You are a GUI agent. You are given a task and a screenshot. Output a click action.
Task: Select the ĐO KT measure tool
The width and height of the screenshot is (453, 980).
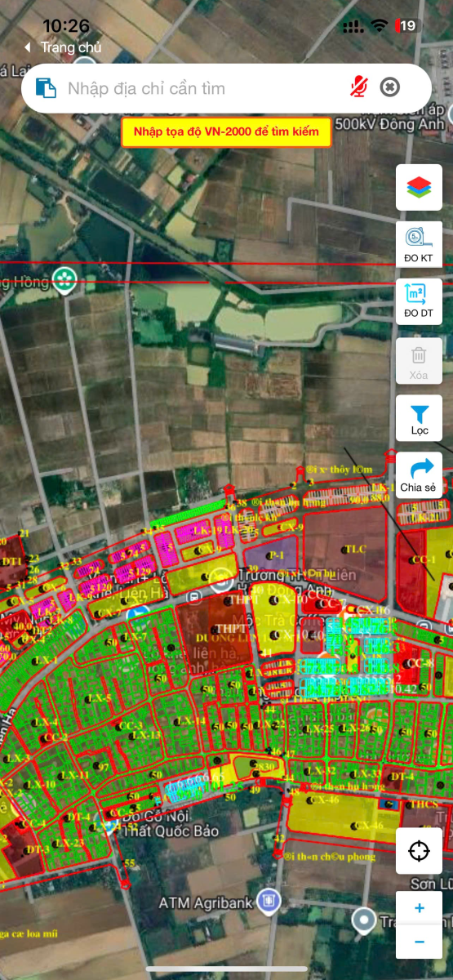pyautogui.click(x=419, y=244)
